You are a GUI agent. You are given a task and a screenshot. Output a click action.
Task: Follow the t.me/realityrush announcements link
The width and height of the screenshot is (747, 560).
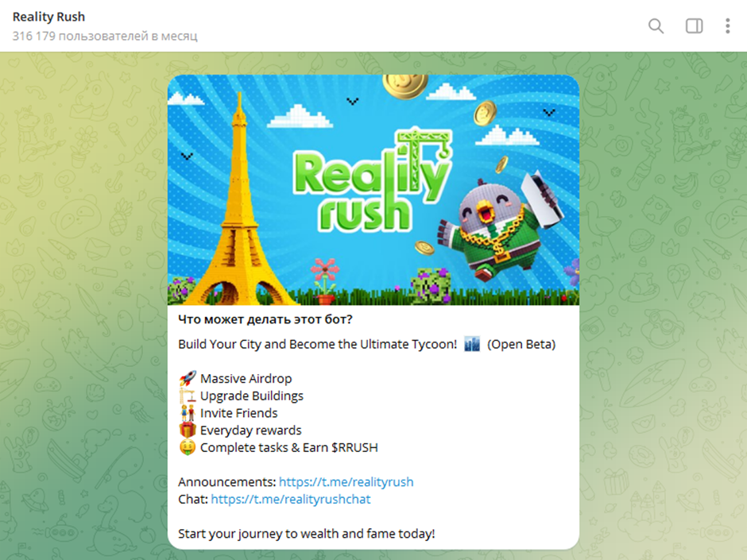pyautogui.click(x=346, y=482)
